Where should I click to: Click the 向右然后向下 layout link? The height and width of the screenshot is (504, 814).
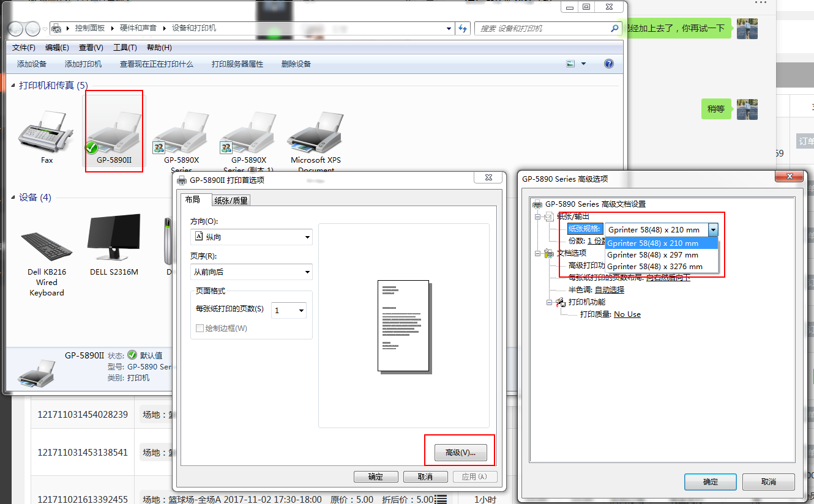click(x=668, y=278)
